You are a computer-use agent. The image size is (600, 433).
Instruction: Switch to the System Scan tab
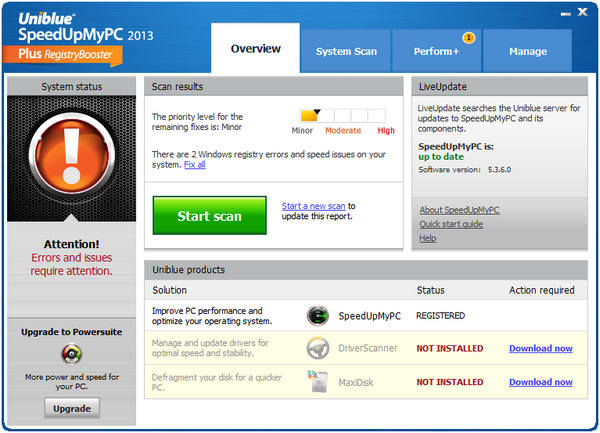coord(346,51)
